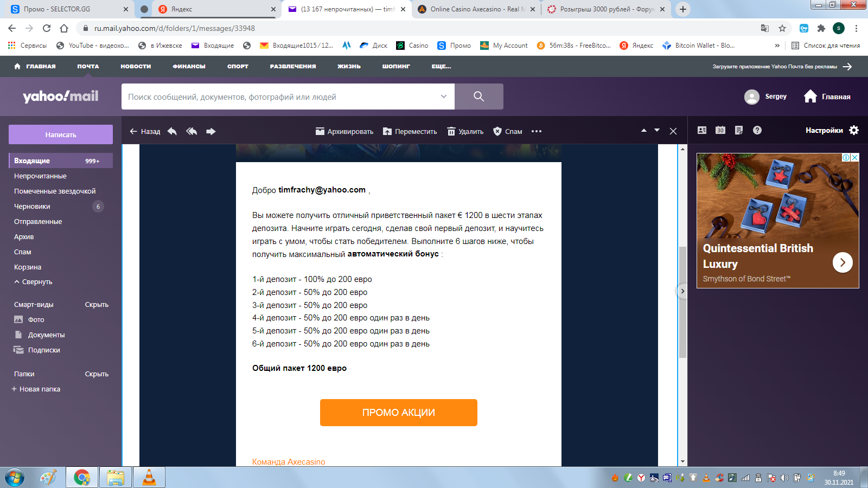Open the СПОРТ item in Yahoo navigation
Viewport: 868px width, 488px height.
[238, 66]
